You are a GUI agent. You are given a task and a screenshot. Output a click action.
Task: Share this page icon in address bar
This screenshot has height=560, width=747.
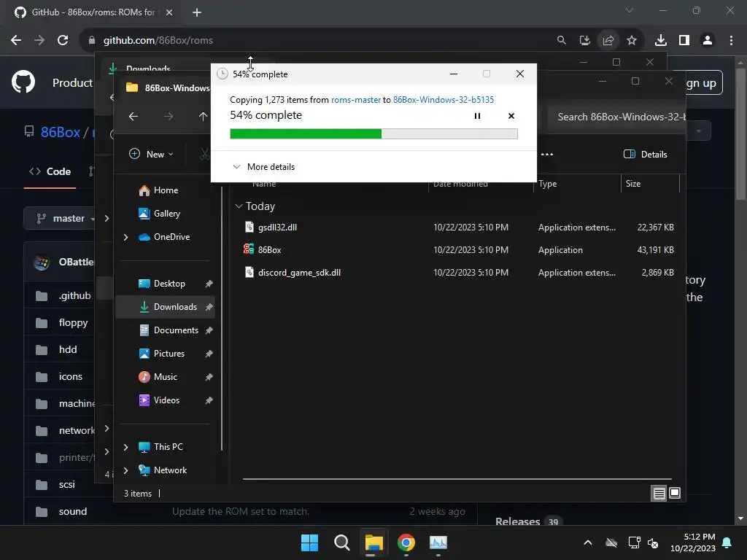point(608,41)
